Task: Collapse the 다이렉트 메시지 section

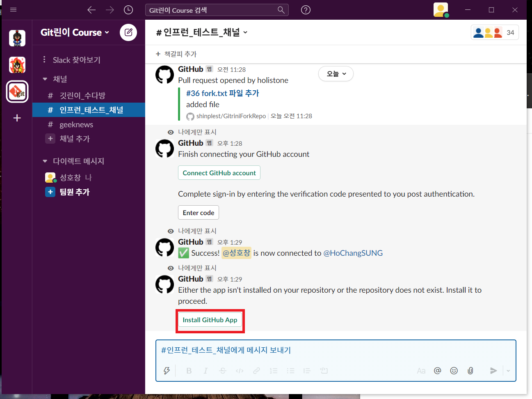Action: tap(45, 161)
